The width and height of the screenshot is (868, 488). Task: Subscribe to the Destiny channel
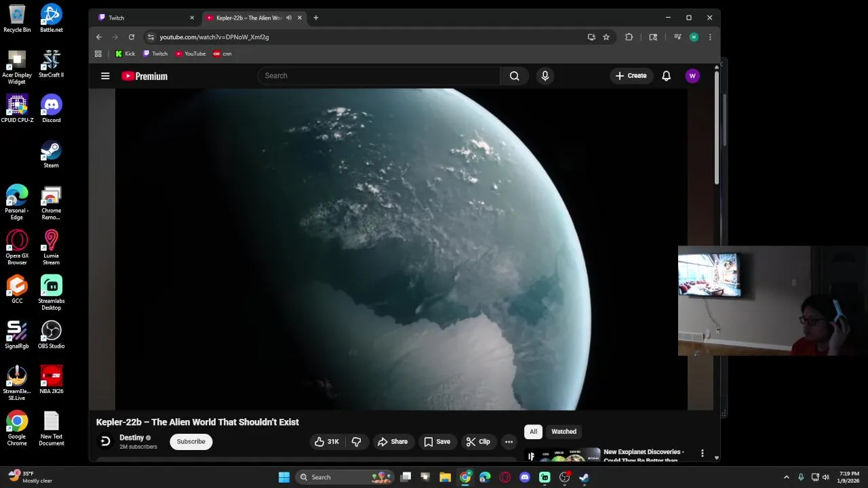pos(191,441)
